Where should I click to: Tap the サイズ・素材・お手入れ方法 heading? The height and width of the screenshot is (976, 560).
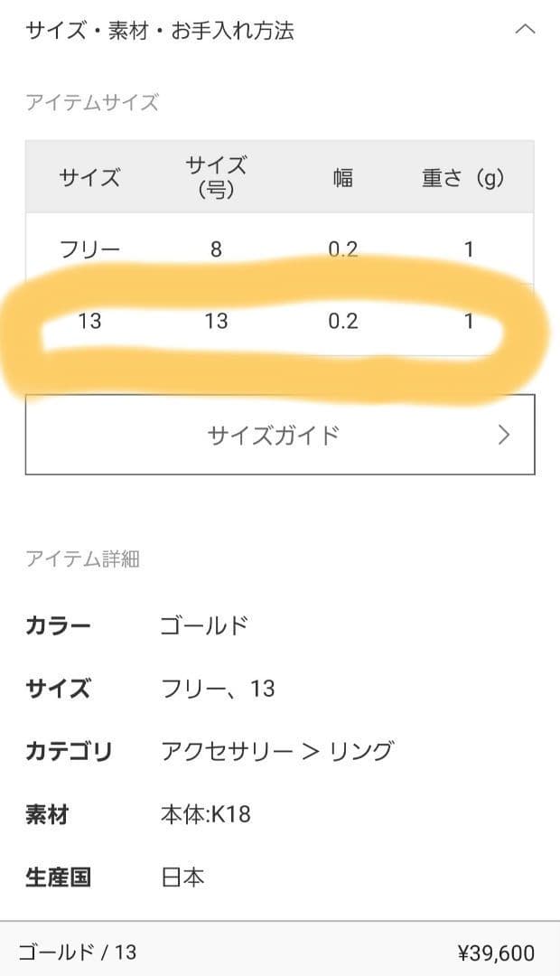pyautogui.click(x=160, y=31)
